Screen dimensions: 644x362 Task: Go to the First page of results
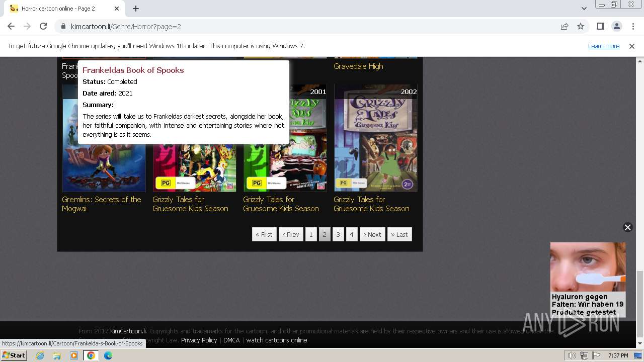point(264,234)
